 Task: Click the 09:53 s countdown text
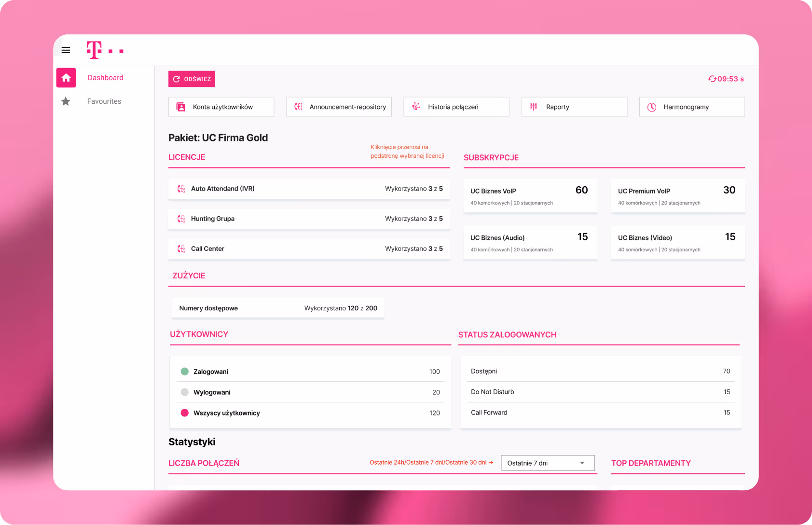click(x=730, y=79)
